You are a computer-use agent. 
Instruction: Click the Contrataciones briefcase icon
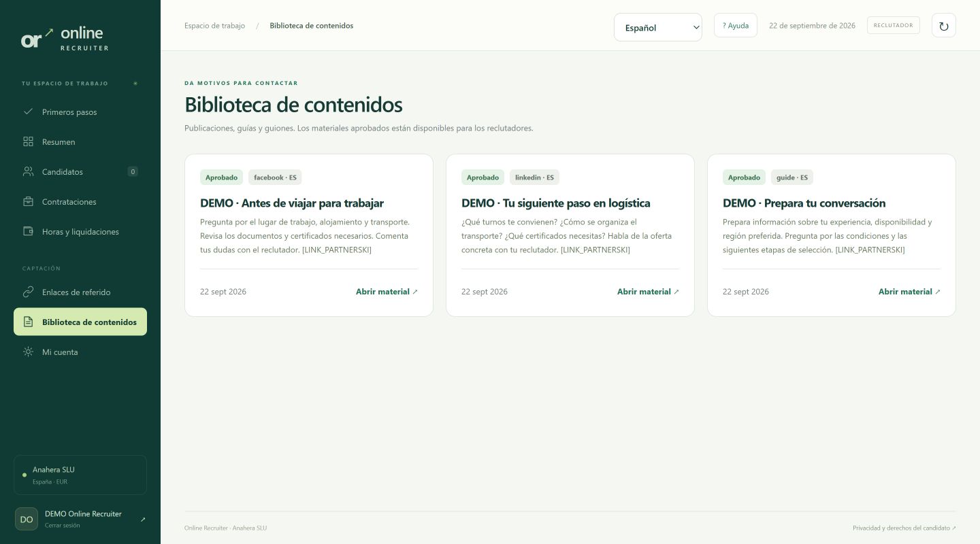tap(28, 201)
